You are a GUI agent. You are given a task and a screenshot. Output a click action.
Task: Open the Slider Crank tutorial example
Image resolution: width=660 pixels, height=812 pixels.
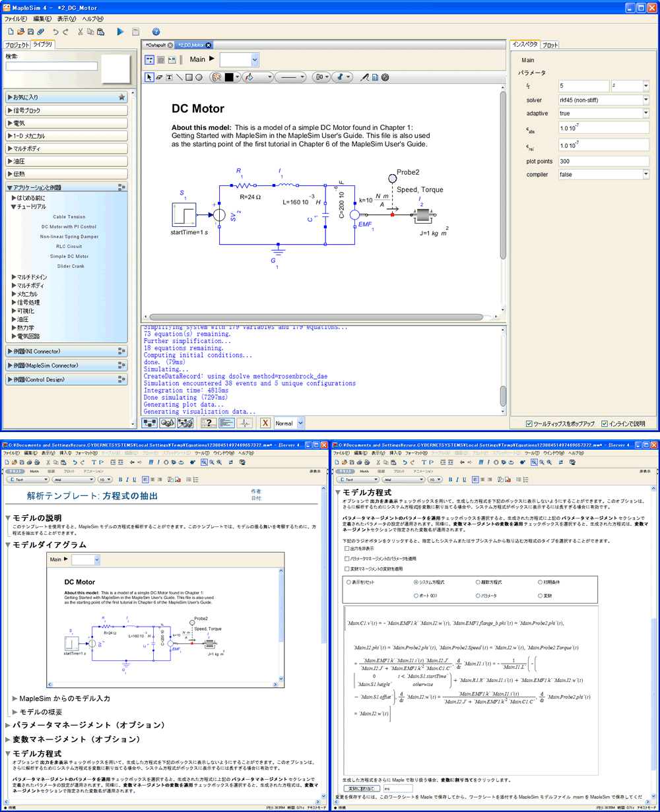tap(69, 266)
